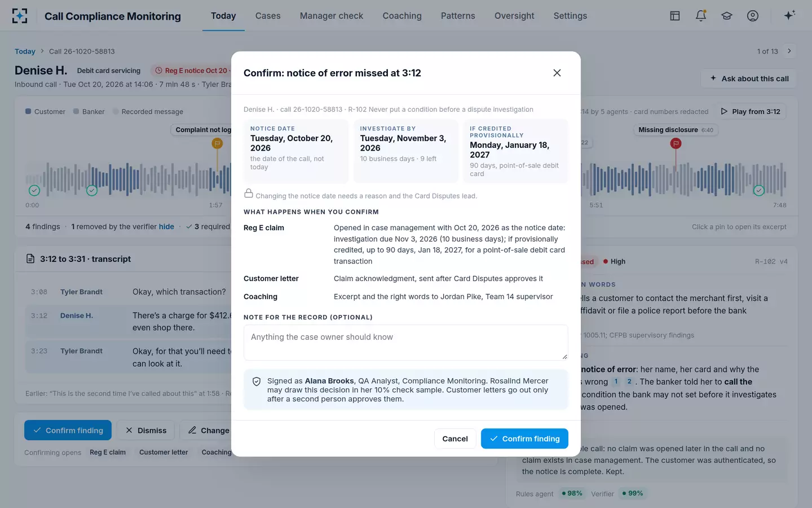Play the recording from 3:12
The width and height of the screenshot is (812, 508).
coord(751,112)
